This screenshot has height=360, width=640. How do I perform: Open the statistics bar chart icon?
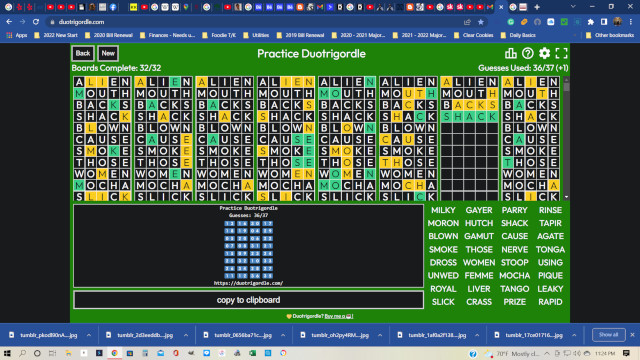[511, 53]
